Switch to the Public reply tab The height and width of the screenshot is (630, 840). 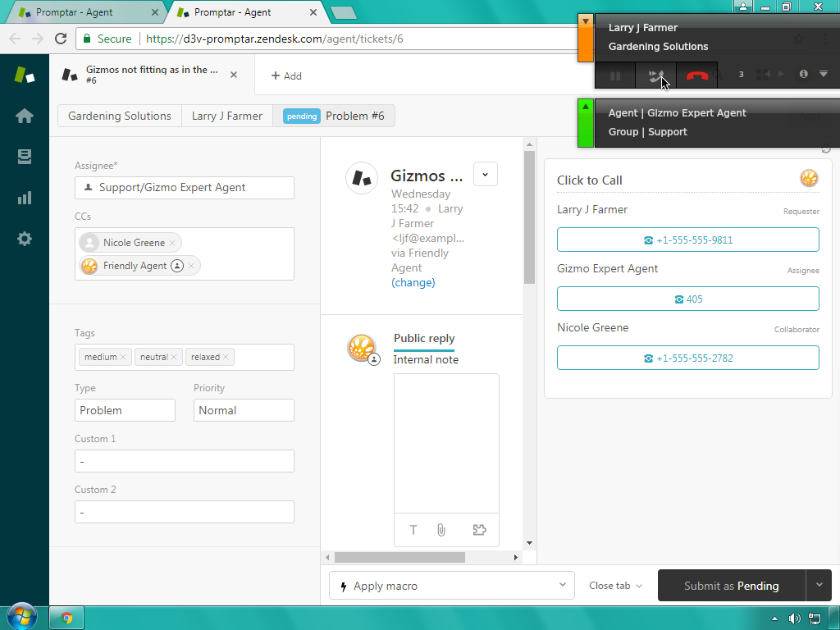tap(424, 338)
